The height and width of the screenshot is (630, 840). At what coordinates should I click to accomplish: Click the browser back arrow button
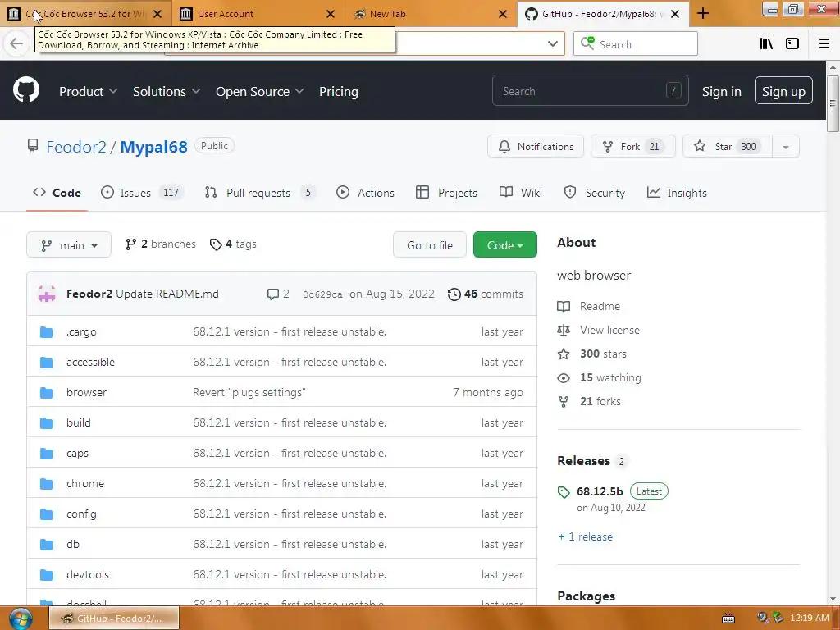click(x=16, y=44)
